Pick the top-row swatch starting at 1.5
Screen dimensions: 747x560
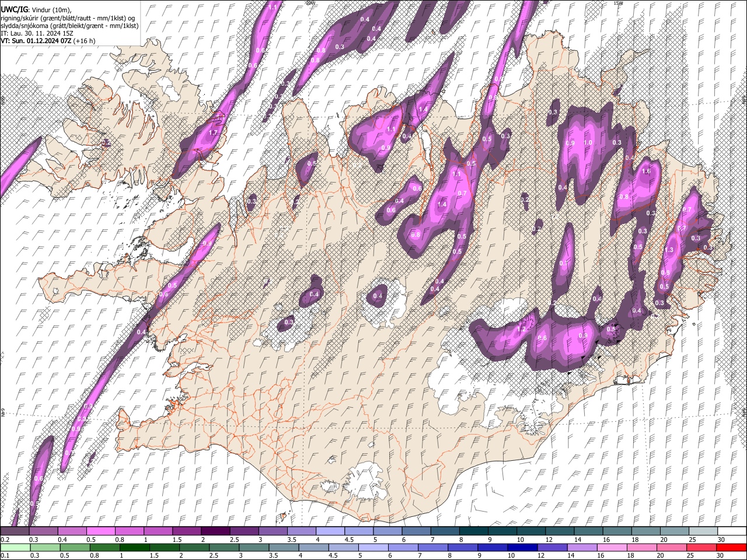point(187,531)
